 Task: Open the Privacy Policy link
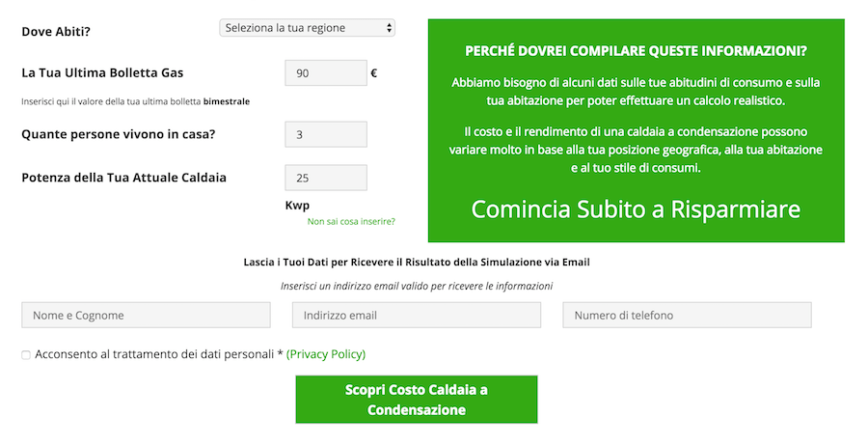[x=326, y=354]
